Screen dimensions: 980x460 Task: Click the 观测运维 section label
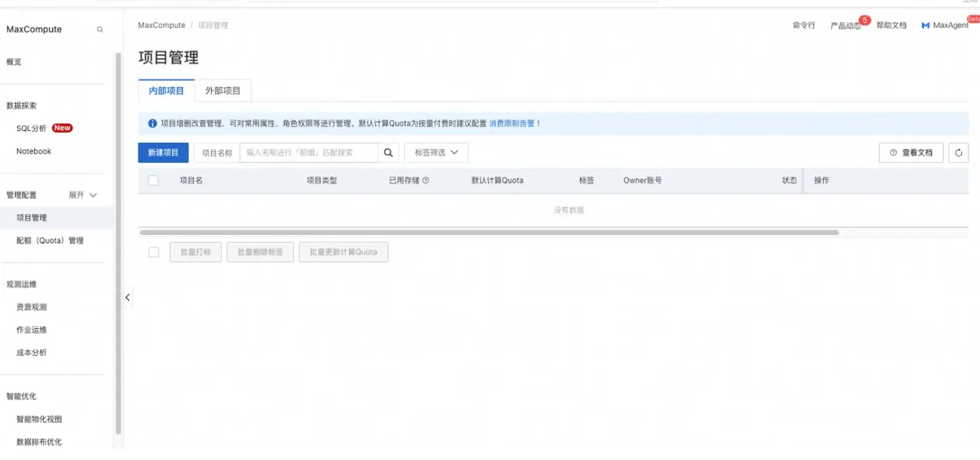point(22,285)
